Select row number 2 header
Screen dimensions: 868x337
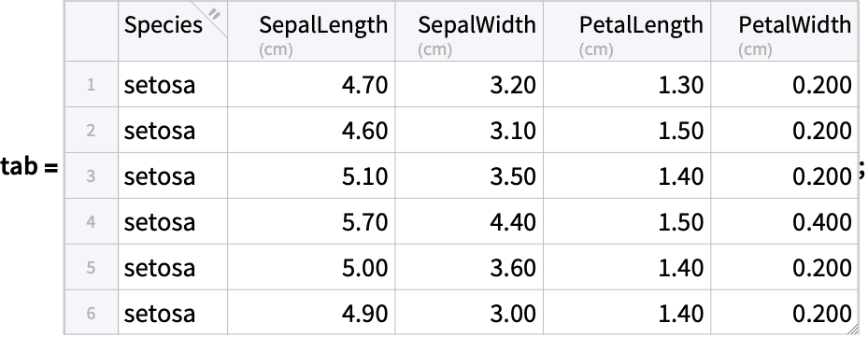pyautogui.click(x=92, y=130)
